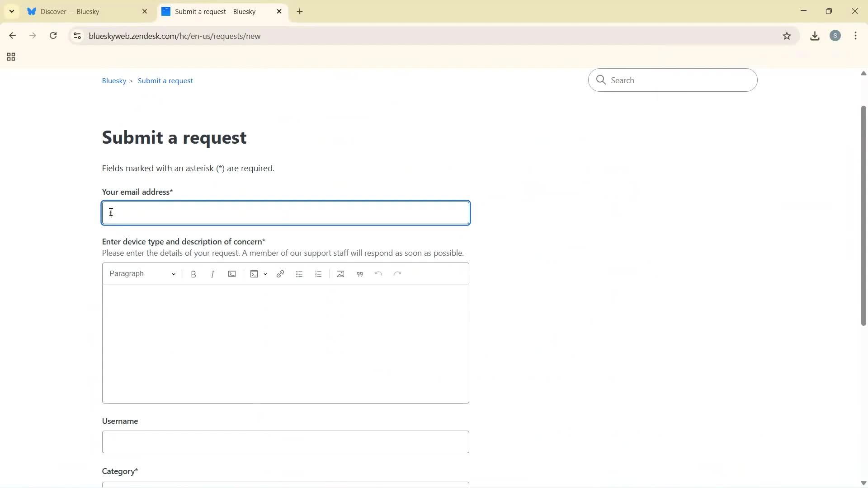Follow the Bluesky breadcrumb link
The image size is (868, 488).
click(x=113, y=80)
